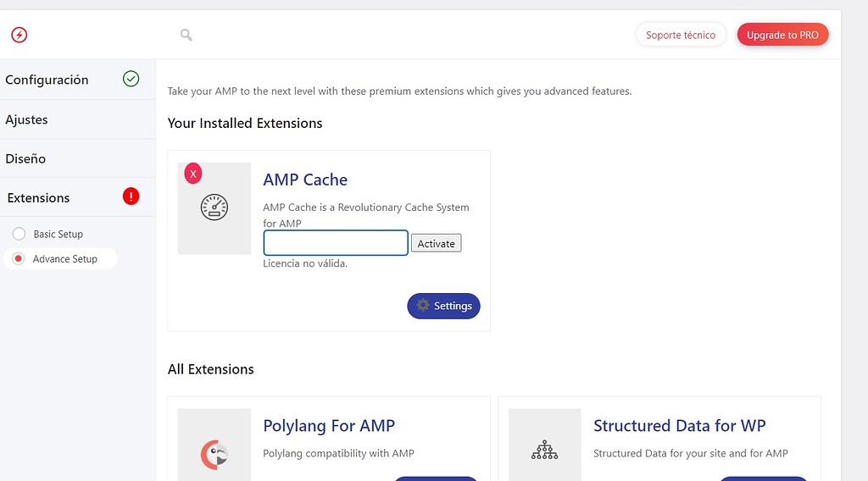Click the red alert icon beside Extensions
Image resolution: width=868 pixels, height=481 pixels.
coord(131,196)
